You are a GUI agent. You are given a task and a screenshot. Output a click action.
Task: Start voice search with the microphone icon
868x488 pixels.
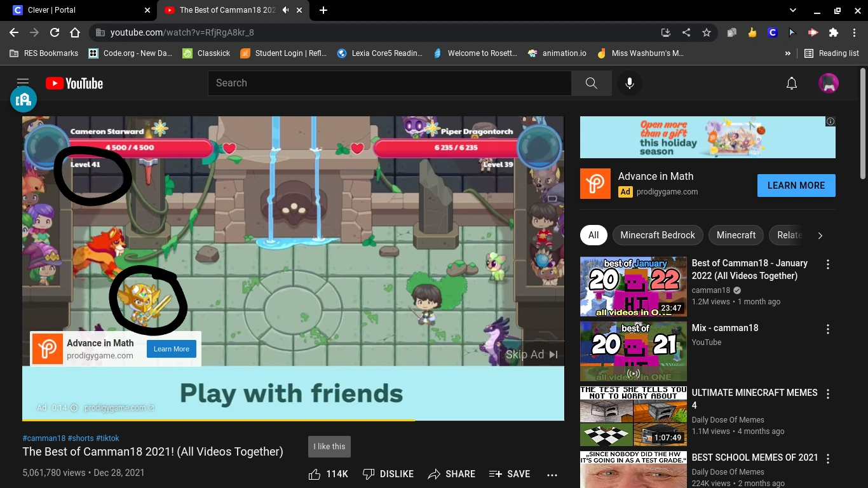coord(629,83)
